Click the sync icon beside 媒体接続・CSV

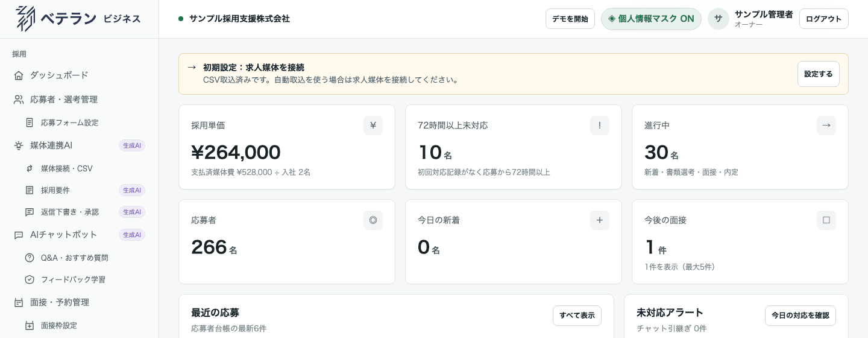point(30,168)
